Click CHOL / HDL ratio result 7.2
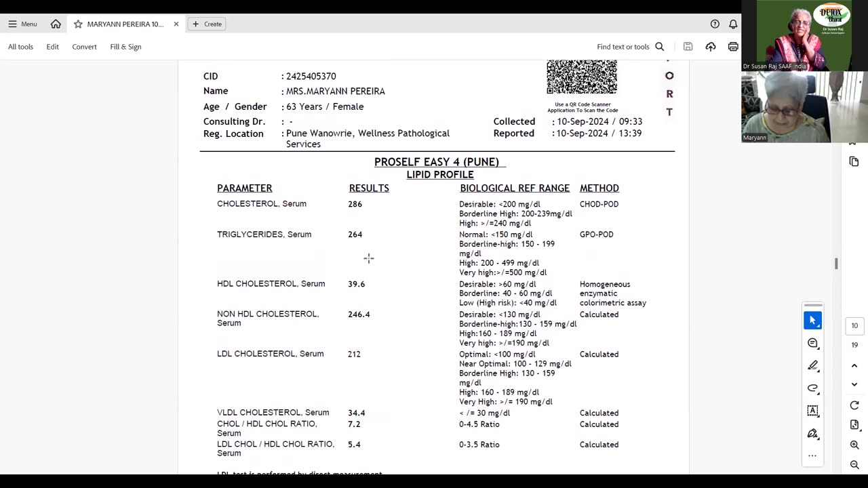This screenshot has height=488, width=868. coord(354,424)
